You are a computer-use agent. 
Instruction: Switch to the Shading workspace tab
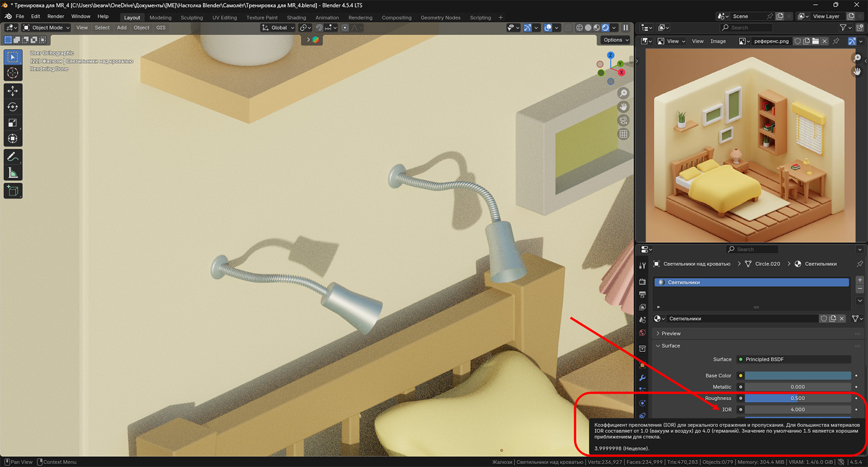[x=296, y=17]
